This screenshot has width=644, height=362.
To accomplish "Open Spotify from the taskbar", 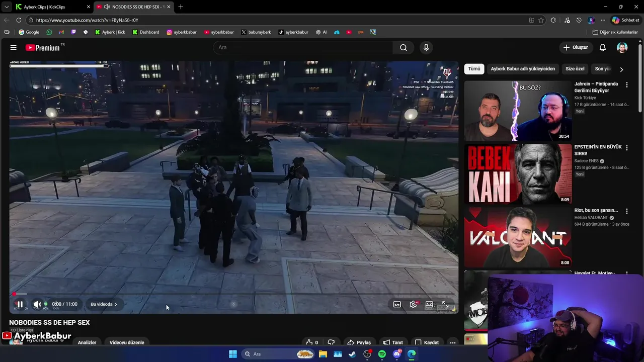I will pos(382,354).
